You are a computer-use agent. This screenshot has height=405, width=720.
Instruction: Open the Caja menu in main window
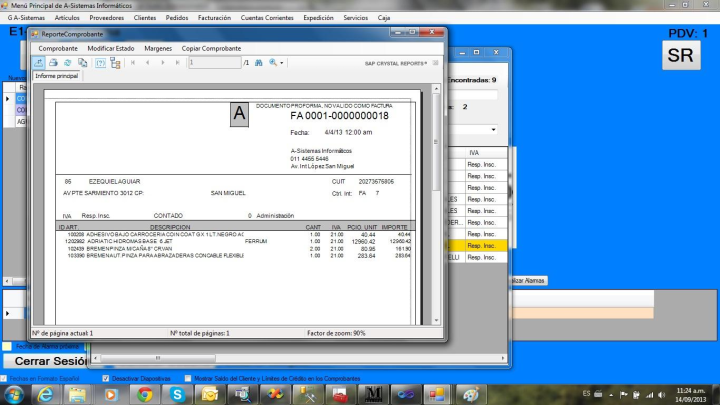pyautogui.click(x=384, y=17)
